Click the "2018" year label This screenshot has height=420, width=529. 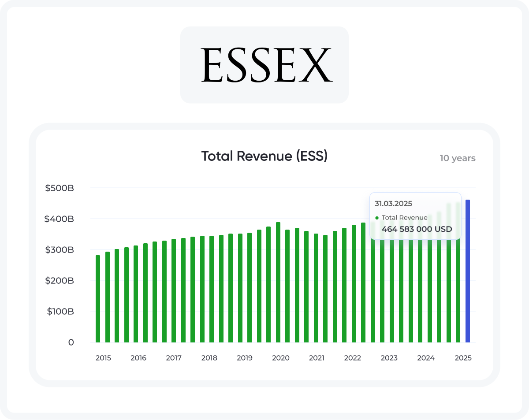[x=209, y=358]
